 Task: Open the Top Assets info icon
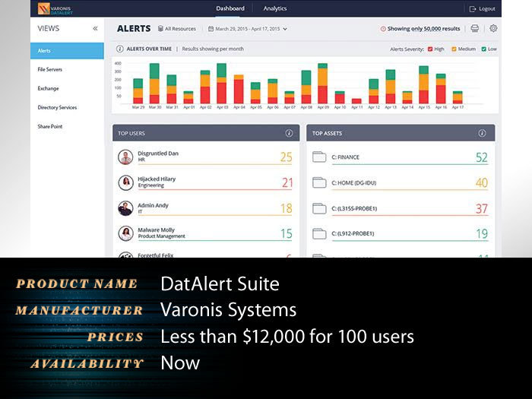coord(482,133)
